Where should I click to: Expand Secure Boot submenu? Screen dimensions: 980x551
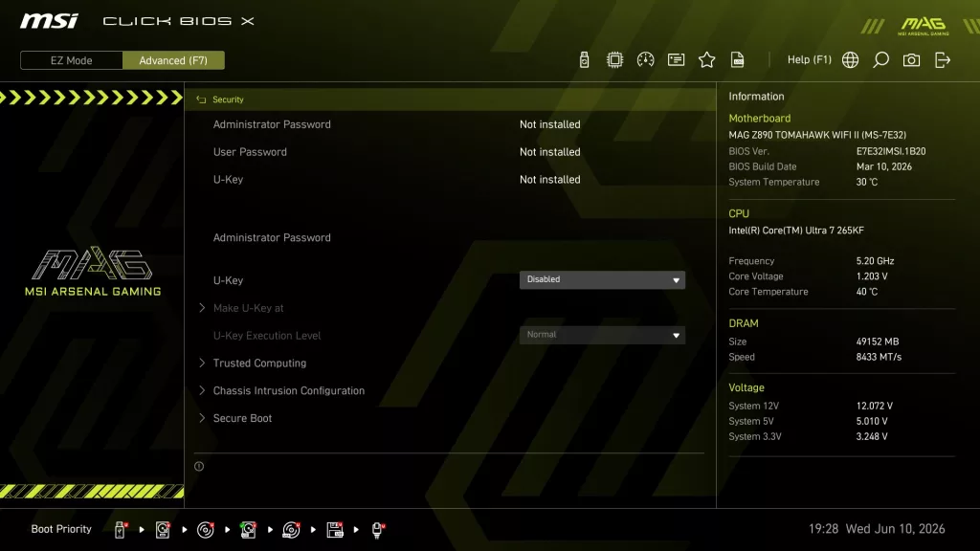click(242, 418)
